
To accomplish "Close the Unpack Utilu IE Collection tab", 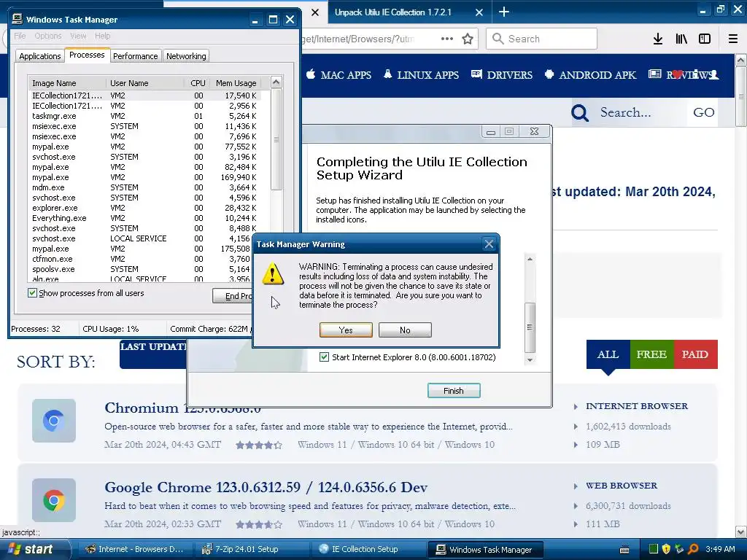I will point(479,12).
